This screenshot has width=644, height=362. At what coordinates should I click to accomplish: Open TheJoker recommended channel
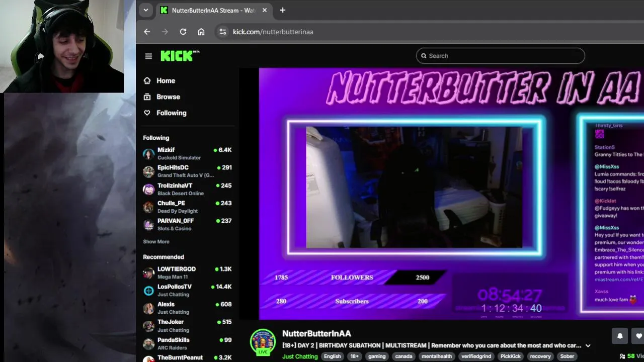[x=187, y=326]
